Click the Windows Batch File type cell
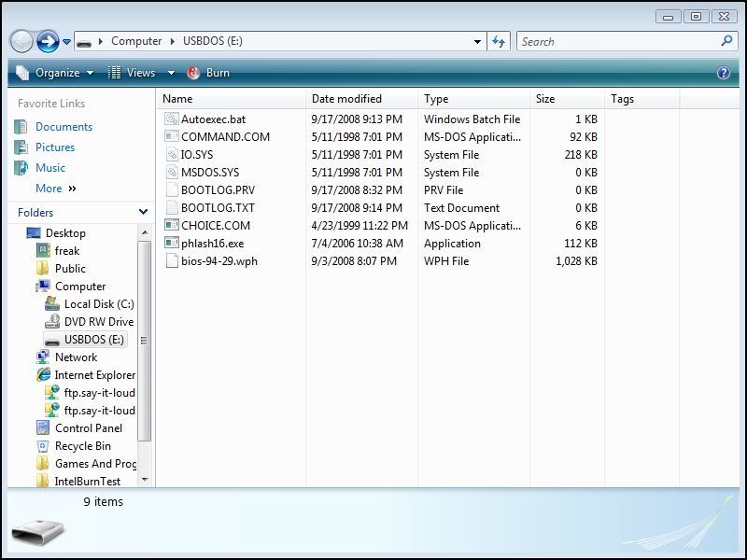This screenshot has width=747, height=560. click(472, 119)
